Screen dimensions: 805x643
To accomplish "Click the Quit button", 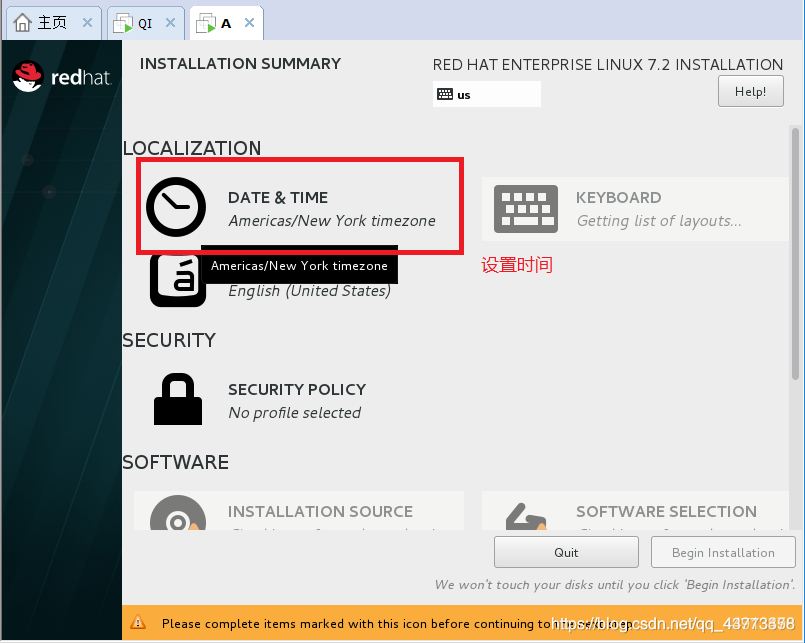I will [x=566, y=552].
